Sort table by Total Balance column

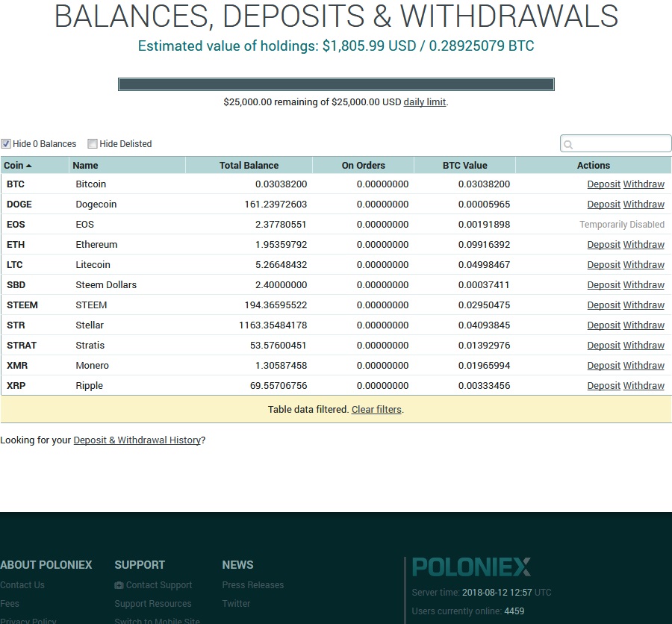coord(249,166)
